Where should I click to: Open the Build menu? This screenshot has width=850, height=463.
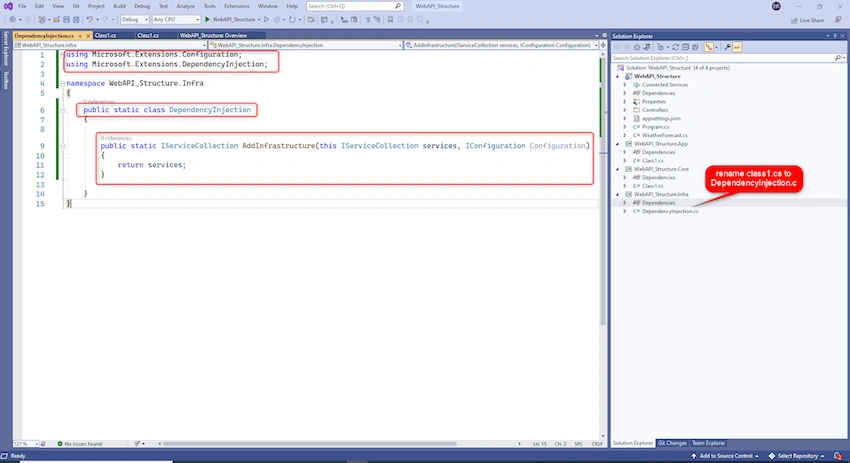[119, 6]
